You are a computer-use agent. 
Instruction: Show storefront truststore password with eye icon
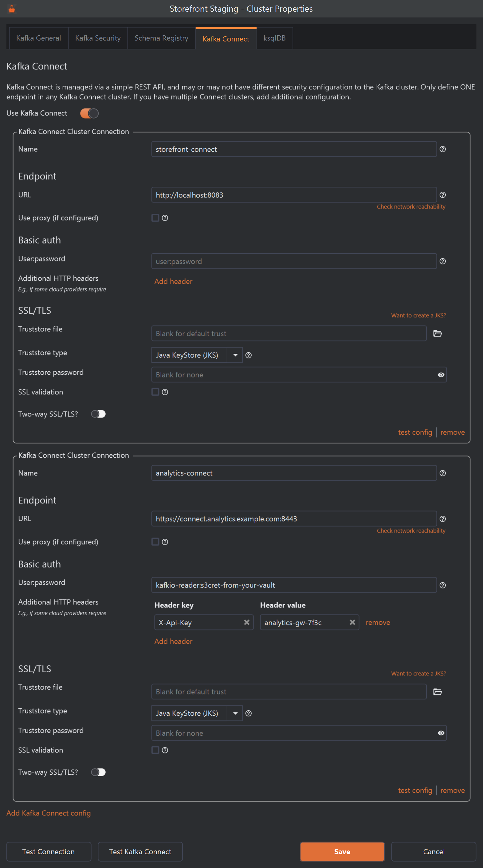[x=441, y=375]
